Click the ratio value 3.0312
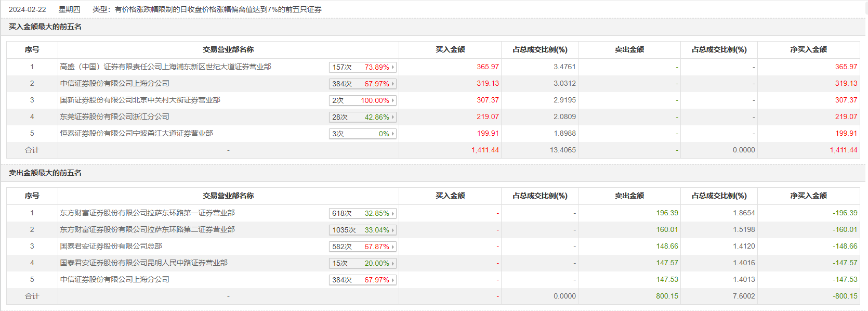868x311 pixels. (564, 83)
